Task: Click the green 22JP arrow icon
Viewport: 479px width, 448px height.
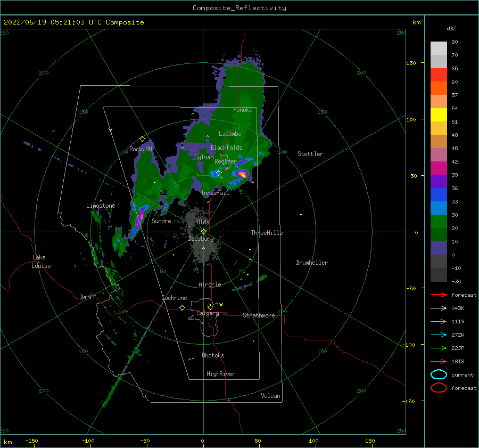Action: pos(439,348)
